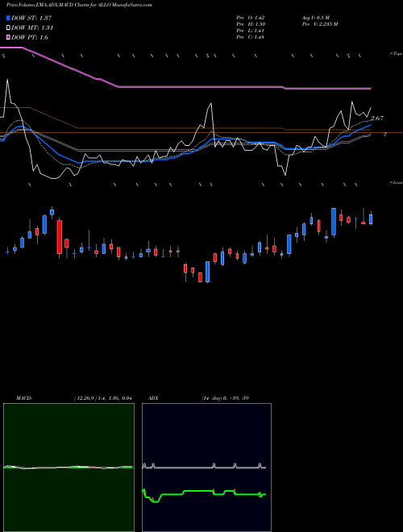Click inside the green MACD chart panel
Image resolution: width=403 pixels, height=532 pixels.
(x=69, y=468)
